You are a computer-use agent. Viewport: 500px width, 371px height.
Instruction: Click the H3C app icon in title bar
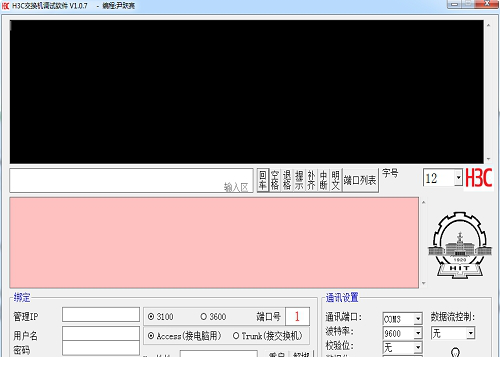click(6, 6)
